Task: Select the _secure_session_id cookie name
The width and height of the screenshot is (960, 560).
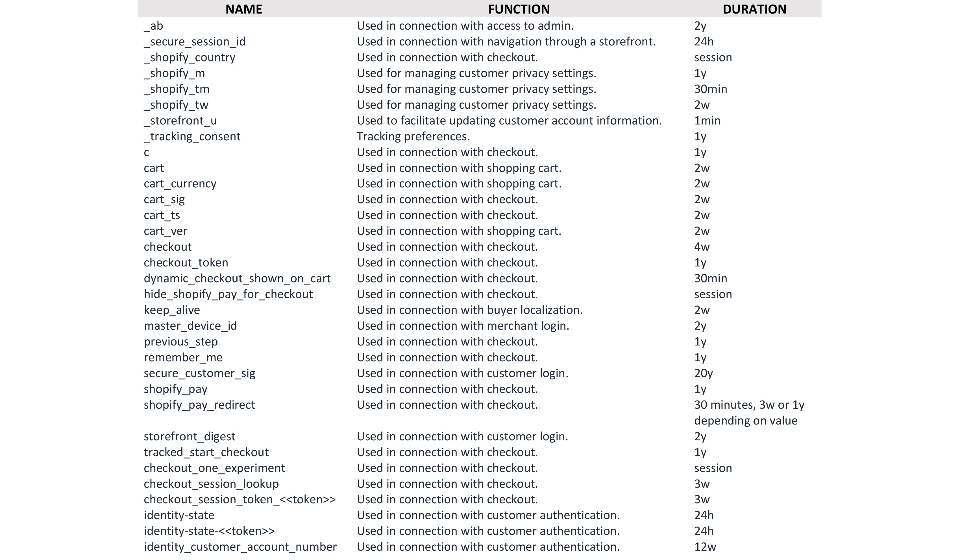Action: pos(195,41)
